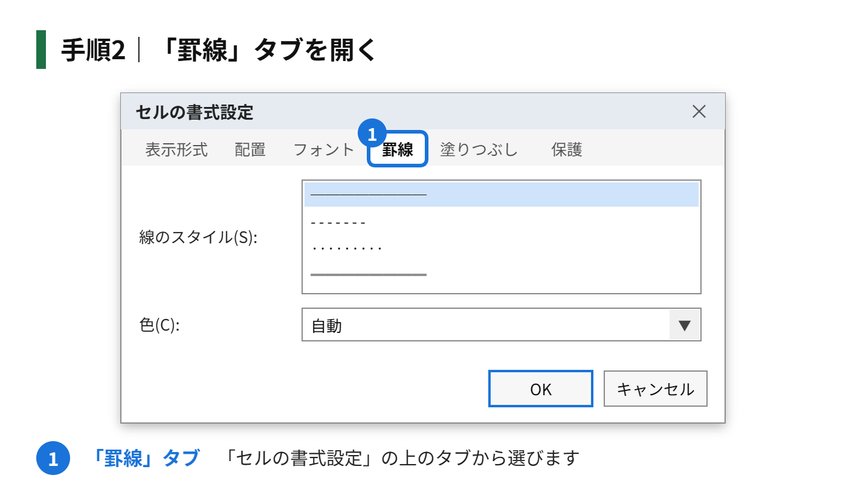Open the 保護 tab
Image resolution: width=846 pixels, height=504 pixels.
coord(567,149)
